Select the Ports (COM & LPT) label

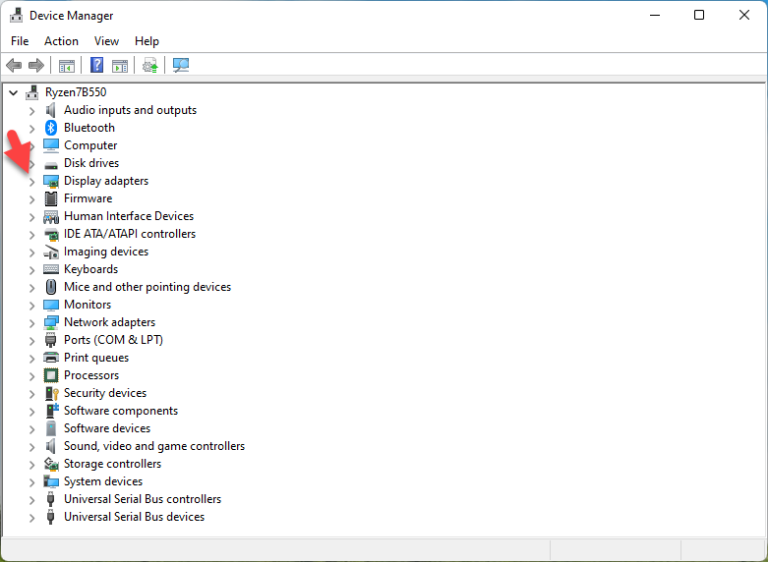pos(113,340)
